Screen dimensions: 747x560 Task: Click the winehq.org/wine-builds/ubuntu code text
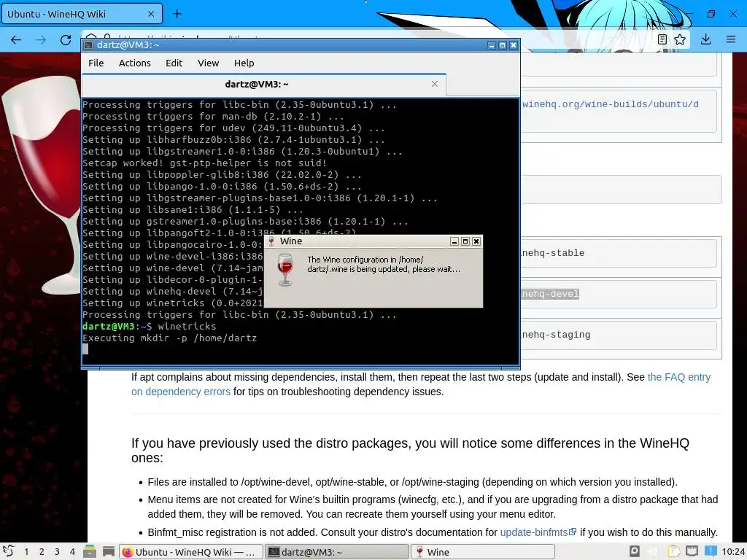click(611, 104)
